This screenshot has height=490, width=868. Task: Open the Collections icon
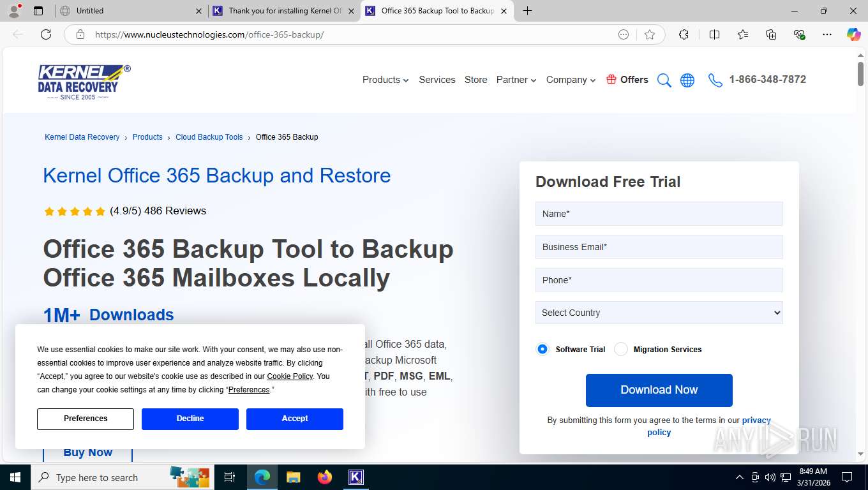tap(771, 34)
